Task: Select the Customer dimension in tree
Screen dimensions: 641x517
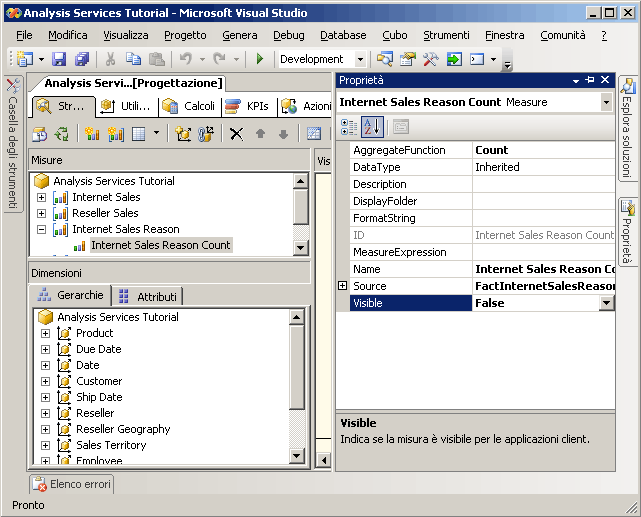Action: pyautogui.click(x=99, y=381)
